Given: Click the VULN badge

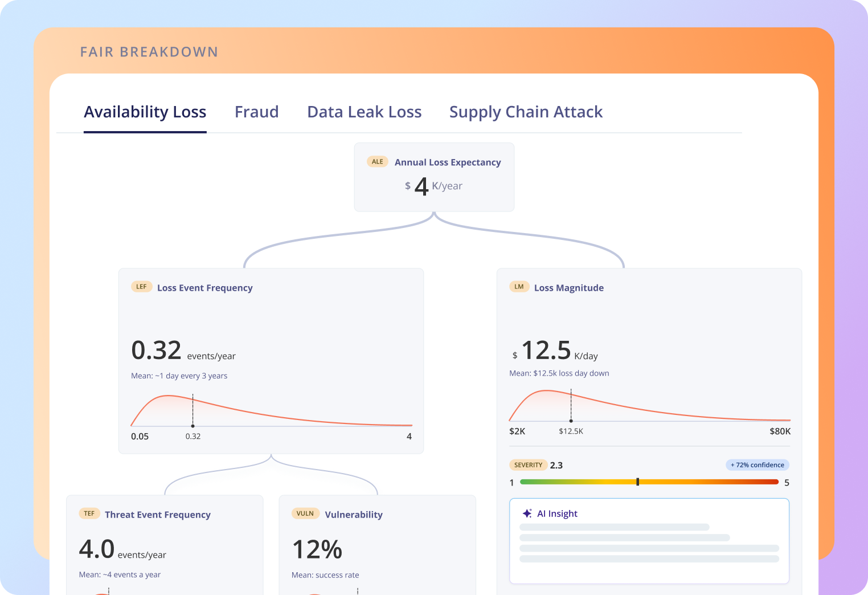Looking at the screenshot, I should [305, 514].
